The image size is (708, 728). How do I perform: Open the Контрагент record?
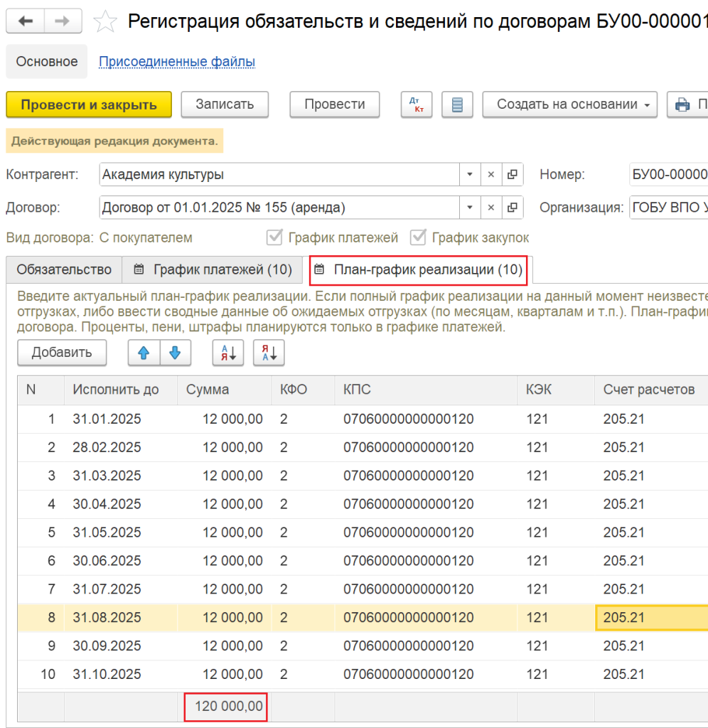(x=512, y=175)
